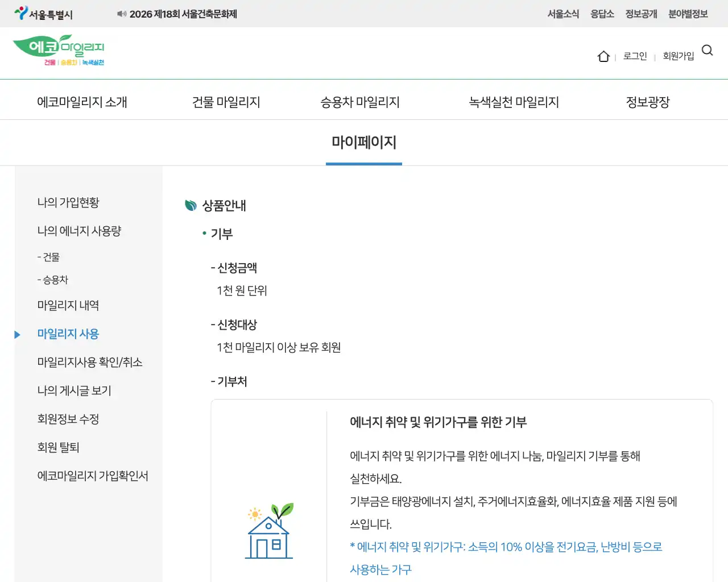Click the house donation illustration
The width and height of the screenshot is (728, 582).
pos(270,531)
